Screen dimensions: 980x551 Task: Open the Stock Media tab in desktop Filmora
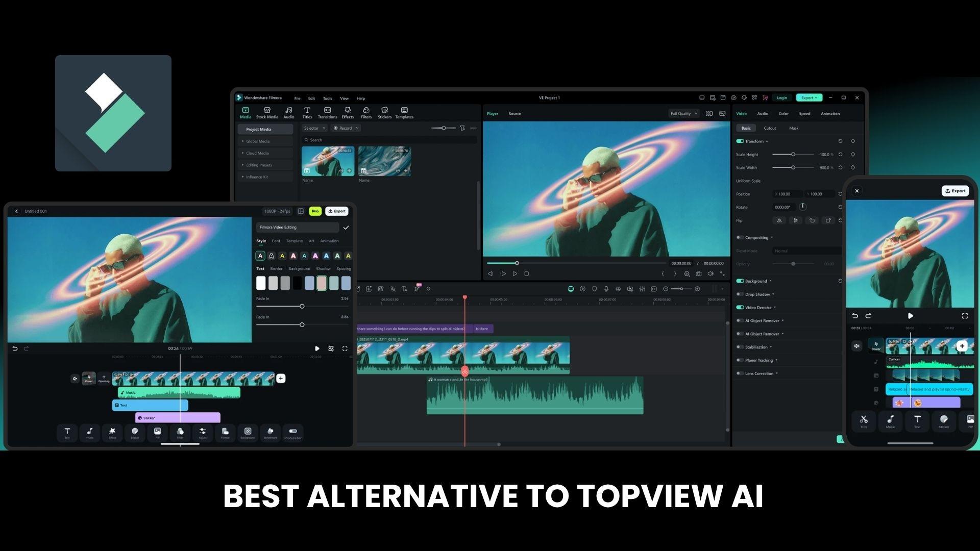pos(267,113)
